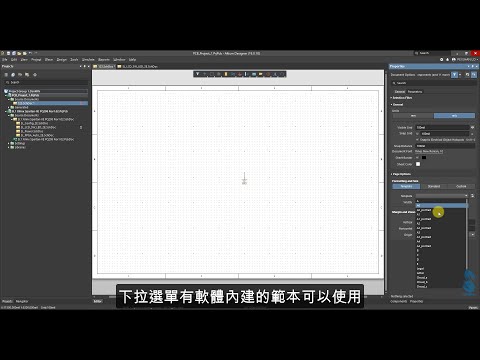Viewport: 480px width, 360px height.
Task: Select the move objects plus tool on Active Bar
Action: (205, 74)
